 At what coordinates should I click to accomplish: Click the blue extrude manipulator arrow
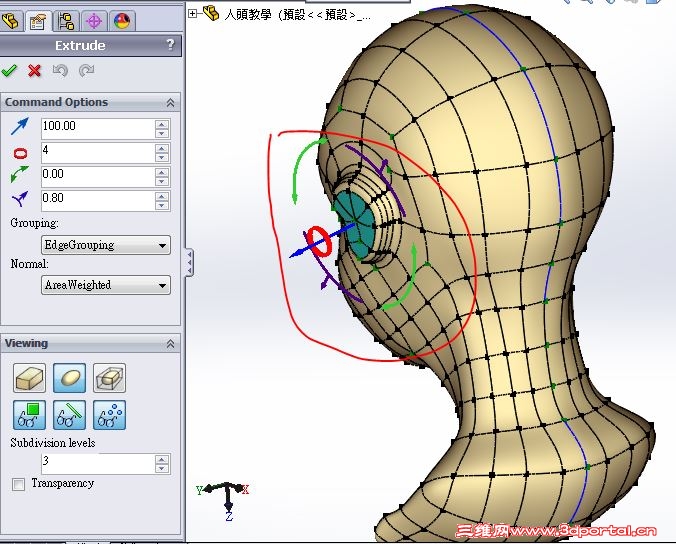point(297,254)
